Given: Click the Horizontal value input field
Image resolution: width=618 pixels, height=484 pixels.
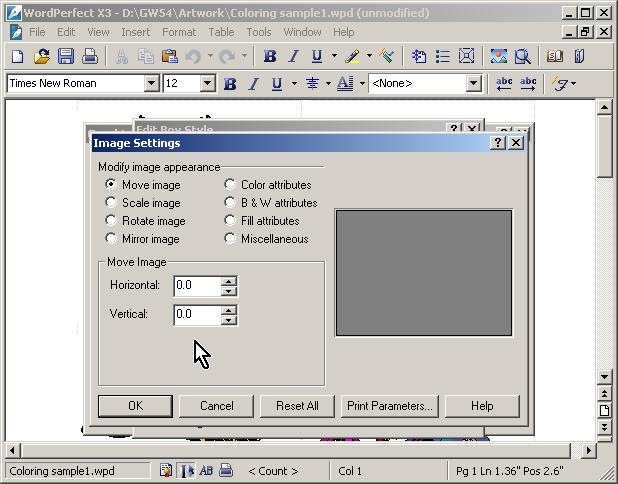Looking at the screenshot, I should pos(197,286).
